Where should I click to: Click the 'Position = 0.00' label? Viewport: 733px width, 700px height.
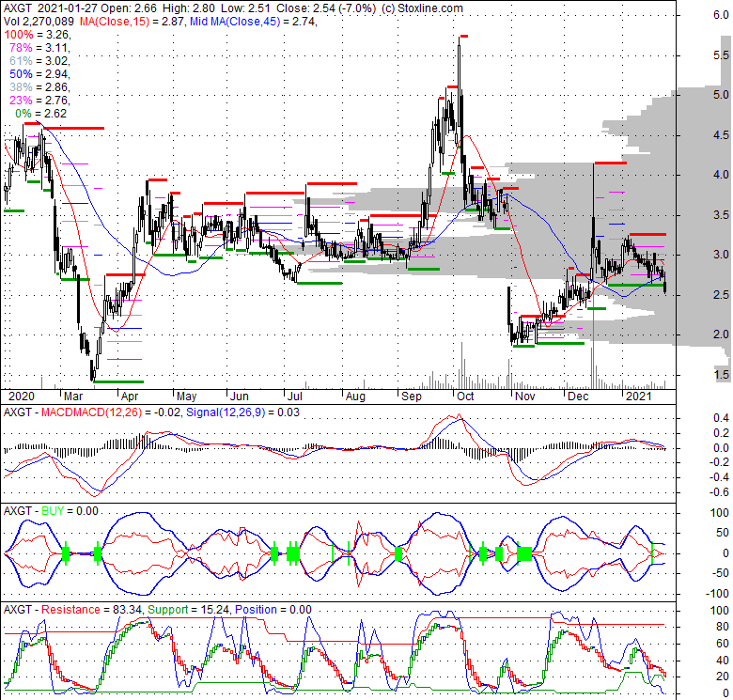coord(273,610)
